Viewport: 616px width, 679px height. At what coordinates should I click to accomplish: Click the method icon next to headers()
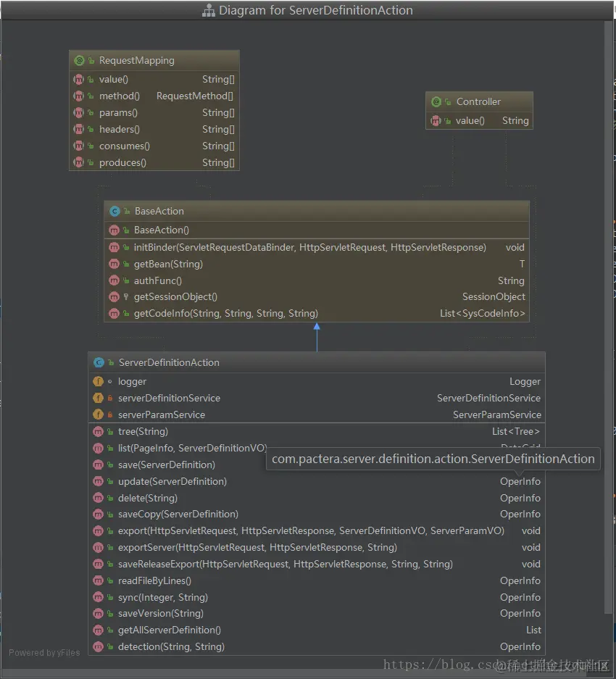tap(78, 129)
